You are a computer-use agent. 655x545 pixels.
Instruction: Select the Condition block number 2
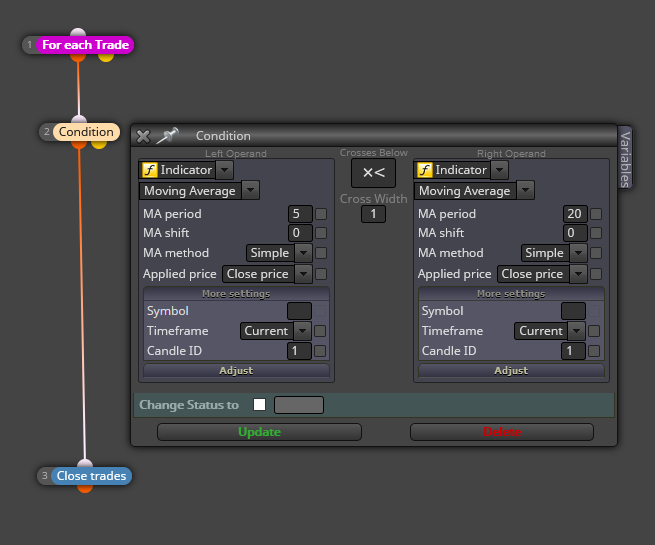[x=86, y=132]
